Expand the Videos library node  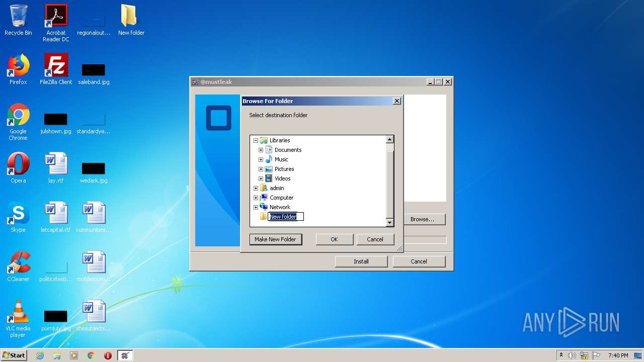[261, 178]
